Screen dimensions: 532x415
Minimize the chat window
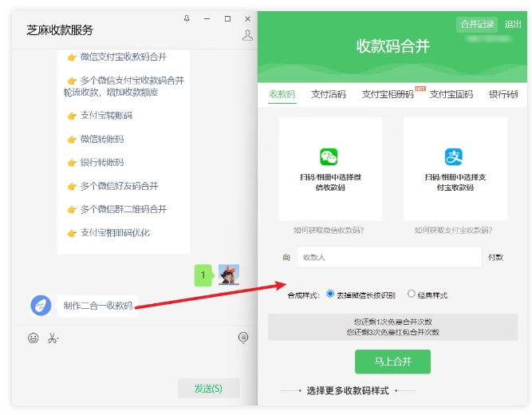[x=207, y=18]
